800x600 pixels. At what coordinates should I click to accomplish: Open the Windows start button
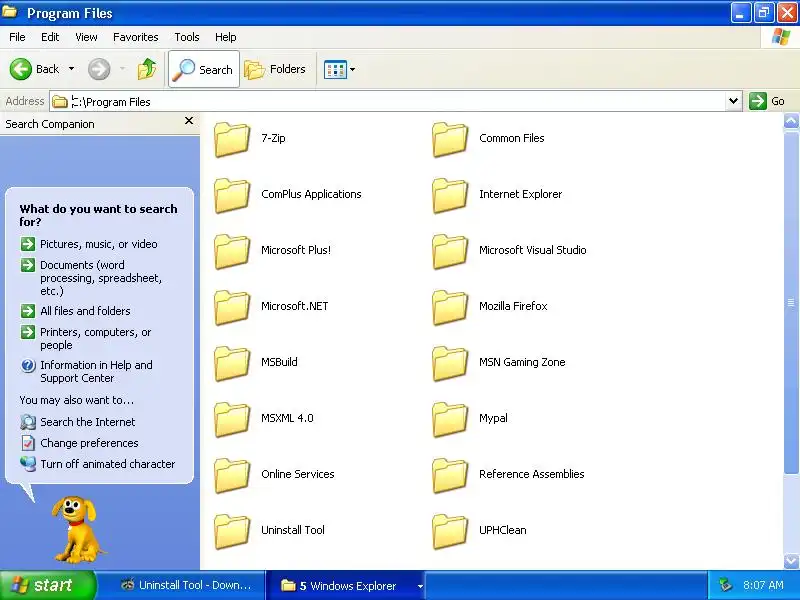click(47, 585)
